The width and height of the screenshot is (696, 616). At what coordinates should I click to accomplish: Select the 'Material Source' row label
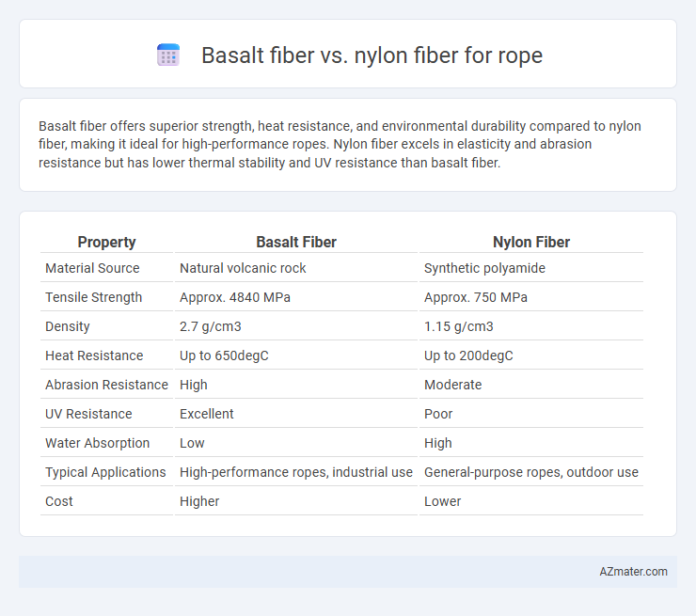point(92,268)
